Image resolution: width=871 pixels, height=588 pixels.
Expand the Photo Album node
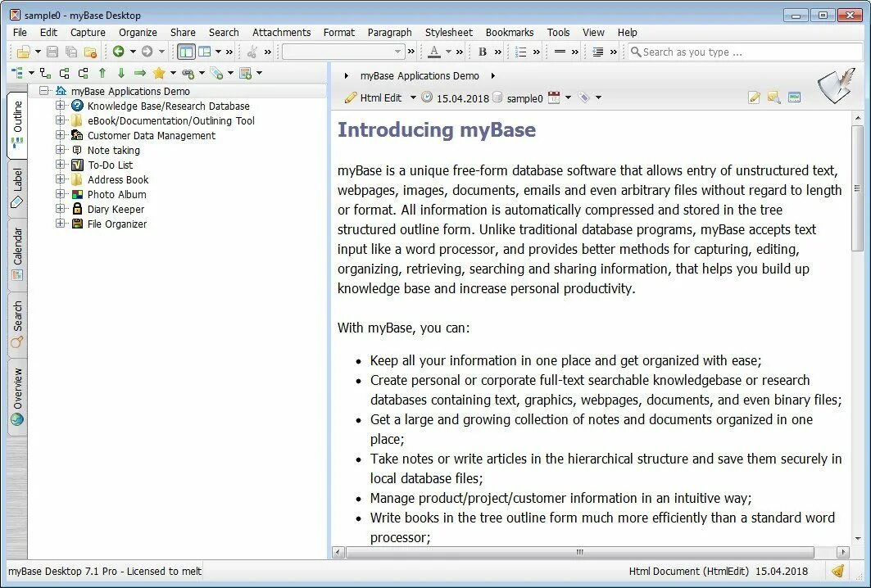tap(60, 194)
